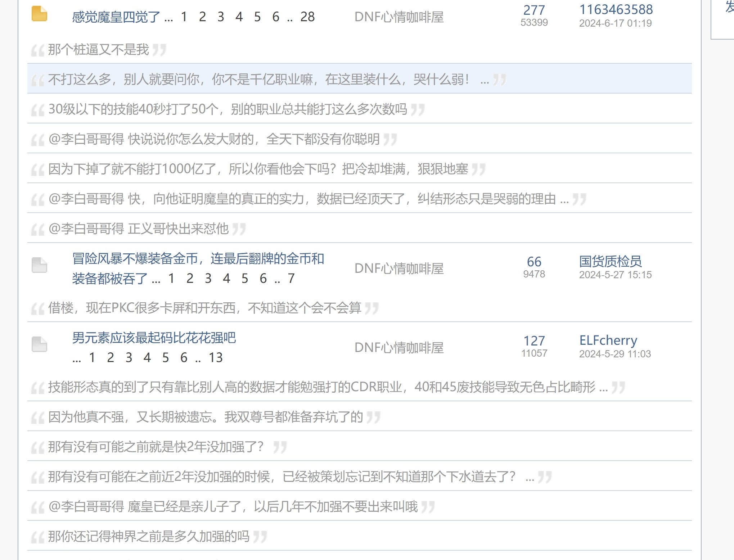Open user profile ELFcherry
The height and width of the screenshot is (560, 734).
tap(608, 340)
